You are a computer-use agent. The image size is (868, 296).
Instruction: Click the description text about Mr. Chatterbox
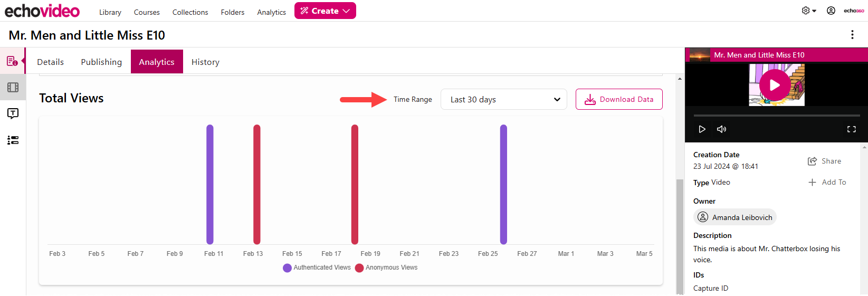click(x=767, y=254)
